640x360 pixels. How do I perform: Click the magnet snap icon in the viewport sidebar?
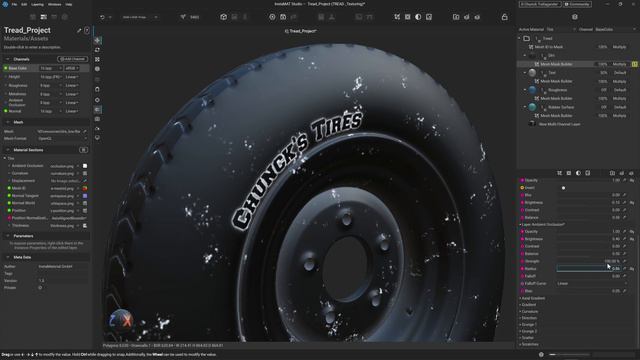point(98,89)
